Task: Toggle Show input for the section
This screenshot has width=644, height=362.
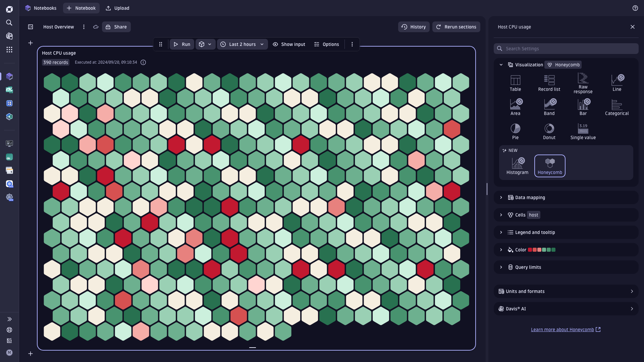Action: 289,44
